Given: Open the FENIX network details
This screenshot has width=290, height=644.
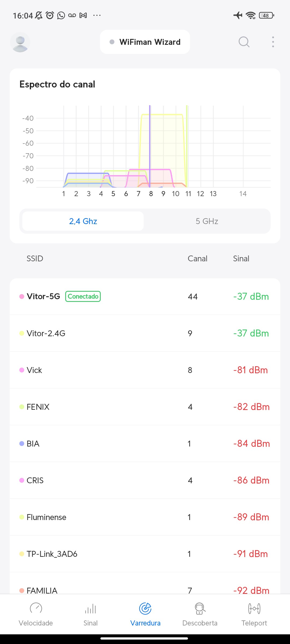Looking at the screenshot, I should click(x=145, y=407).
